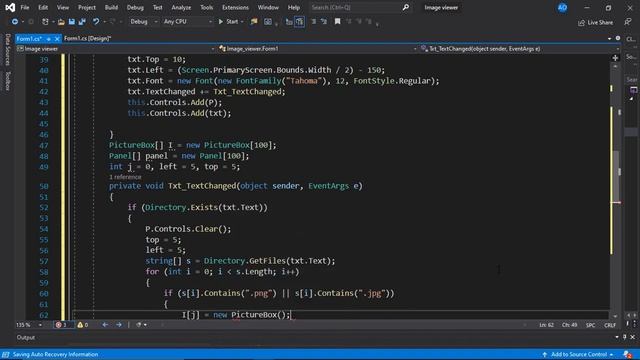Viewport: 640px width, 360px height.
Task: Navigate to previous issue with left arrow
Action: point(105,325)
